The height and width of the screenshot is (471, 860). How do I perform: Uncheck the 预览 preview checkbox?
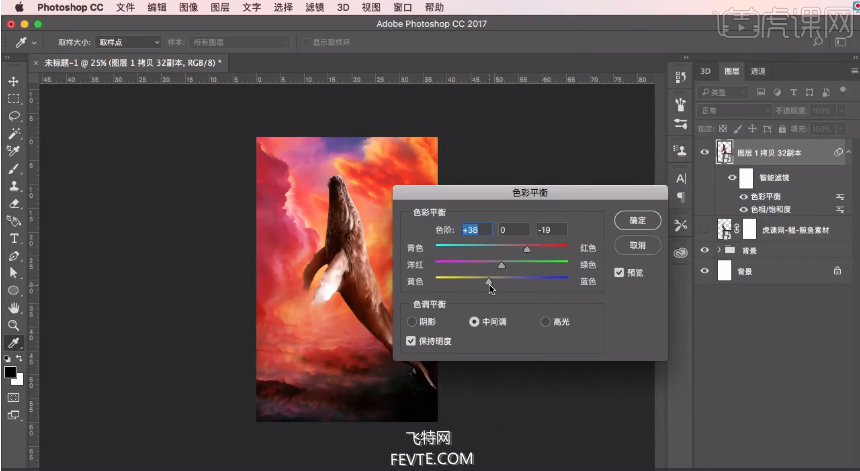619,272
